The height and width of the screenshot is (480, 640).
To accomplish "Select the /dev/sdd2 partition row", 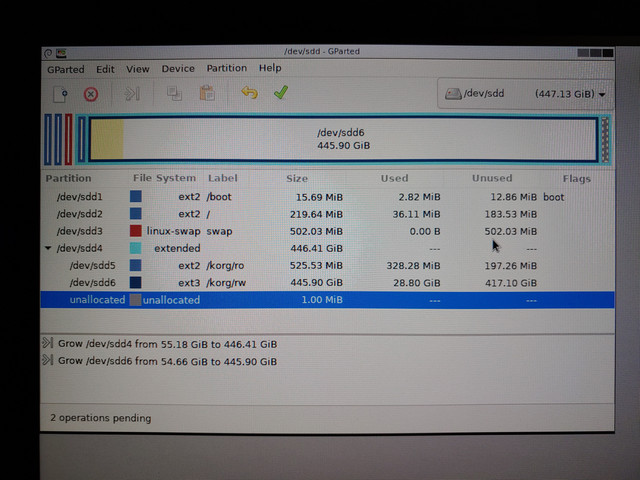I will pos(327,214).
